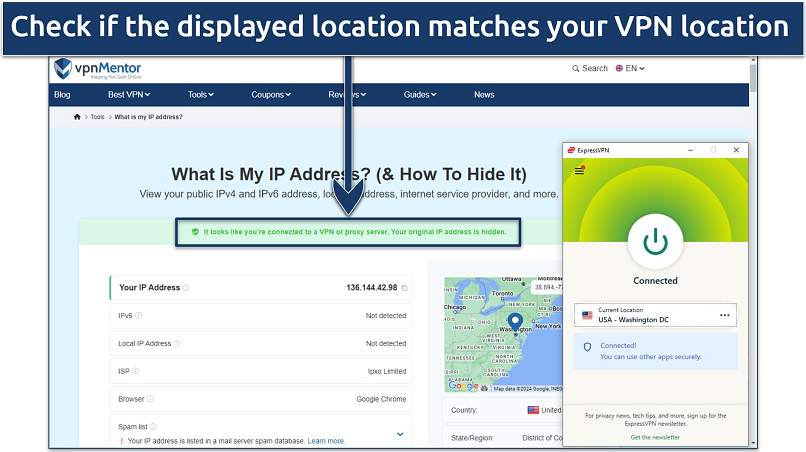The image size is (806, 452).
Task: Toggle the ExpressVPN power button
Action: pyautogui.click(x=655, y=242)
